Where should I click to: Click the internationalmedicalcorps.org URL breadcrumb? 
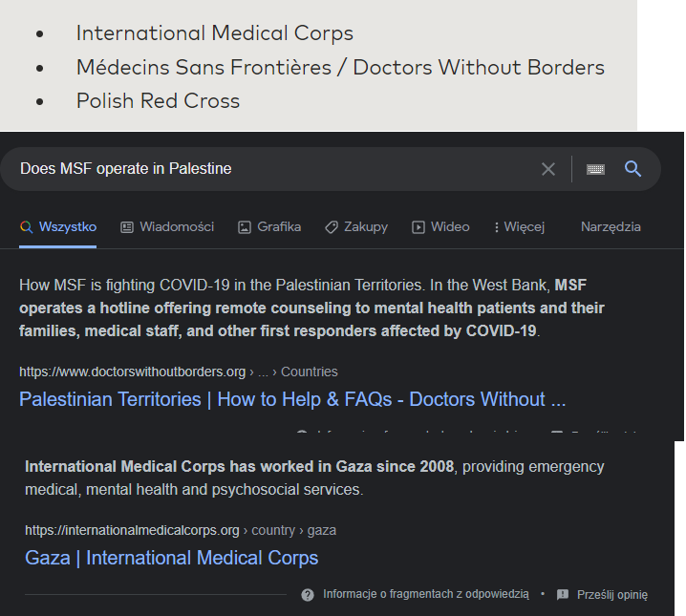coord(181,530)
